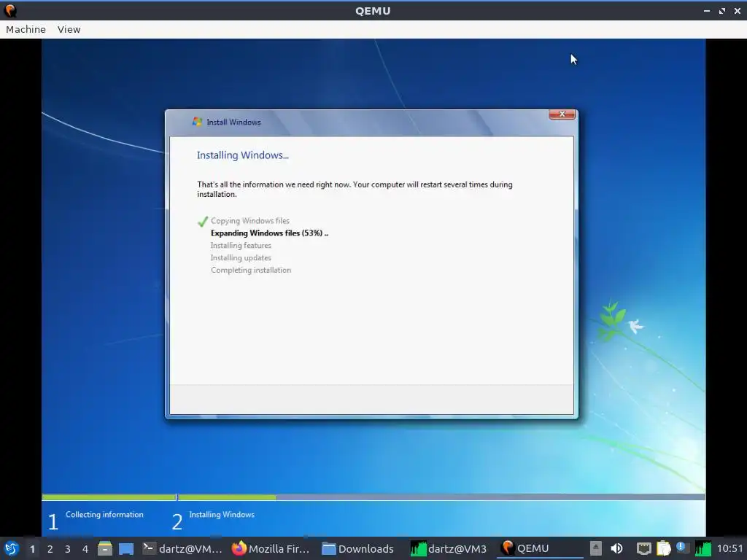Image resolution: width=747 pixels, height=560 pixels.
Task: Click the removable media eject tray icon
Action: (x=595, y=548)
